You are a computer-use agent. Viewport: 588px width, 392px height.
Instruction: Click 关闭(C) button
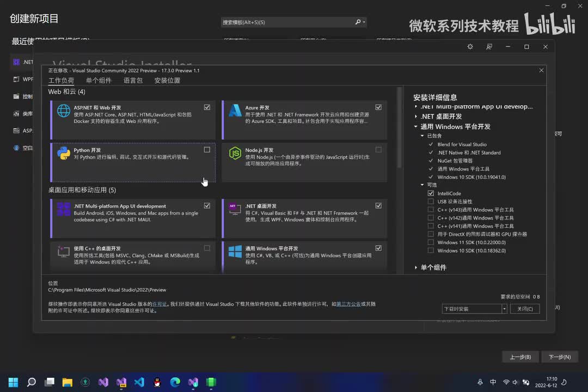click(525, 309)
